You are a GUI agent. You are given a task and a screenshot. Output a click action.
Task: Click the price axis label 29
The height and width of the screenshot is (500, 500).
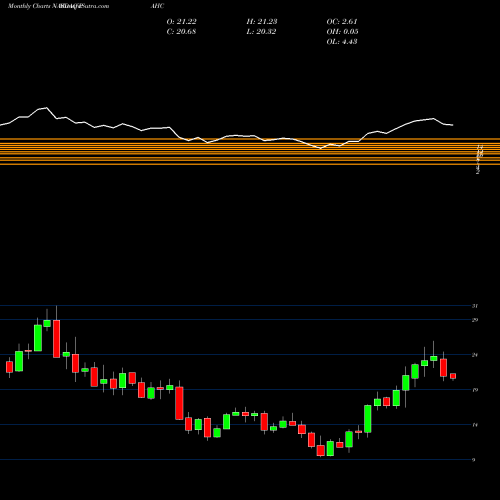[x=475, y=320]
